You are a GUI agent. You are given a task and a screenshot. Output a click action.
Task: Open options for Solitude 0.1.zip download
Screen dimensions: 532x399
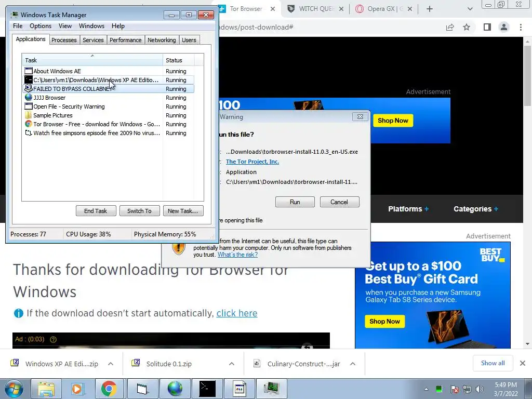click(x=232, y=364)
